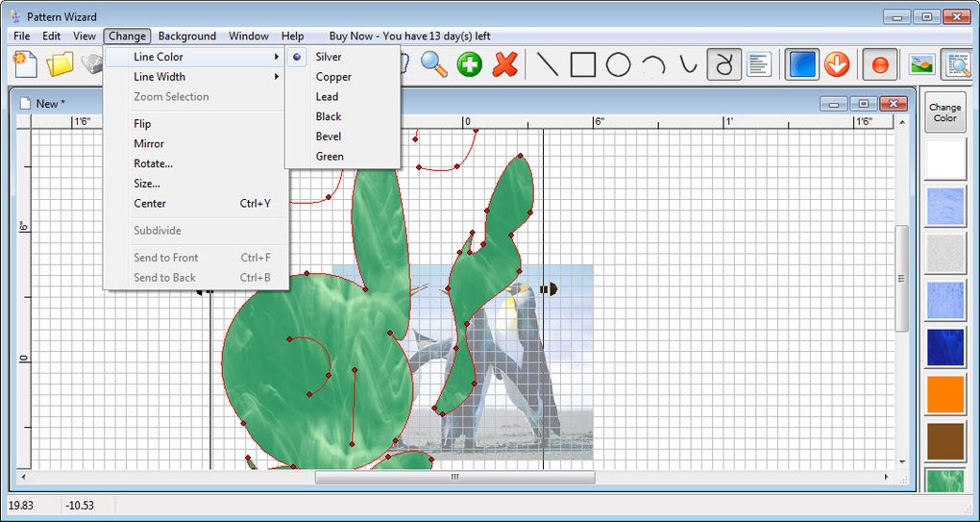Click the New pattern toolbar icon
980x522 pixels.
pyautogui.click(x=26, y=64)
